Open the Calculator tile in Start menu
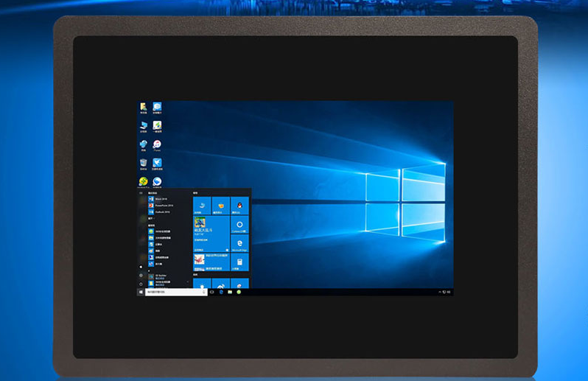Screen dimensions: 588x381 pyautogui.click(x=239, y=263)
